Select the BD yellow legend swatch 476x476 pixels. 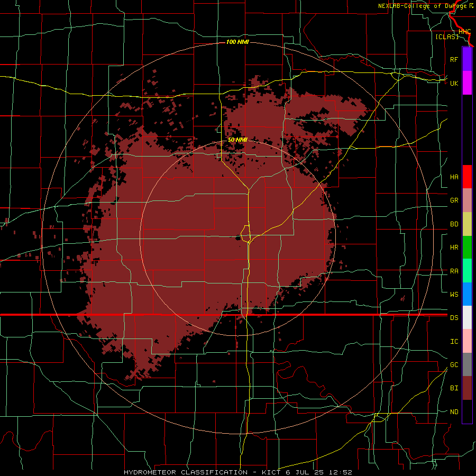[x=467, y=224]
